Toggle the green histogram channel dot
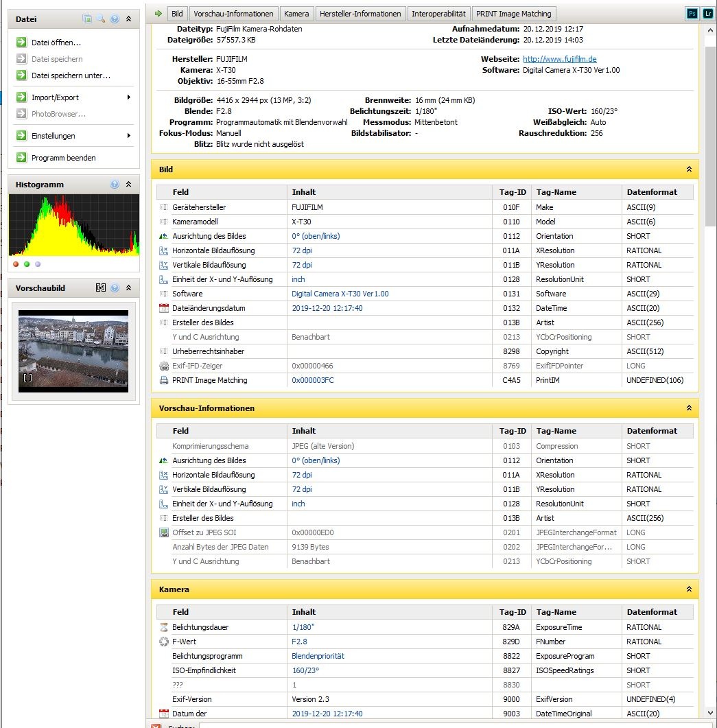This screenshot has width=717, height=728. [x=27, y=264]
